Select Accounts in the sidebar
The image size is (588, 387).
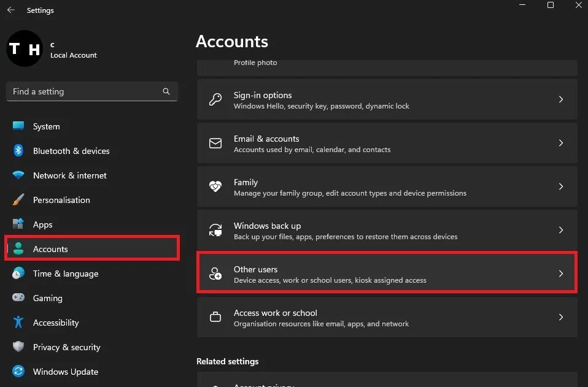(50, 249)
